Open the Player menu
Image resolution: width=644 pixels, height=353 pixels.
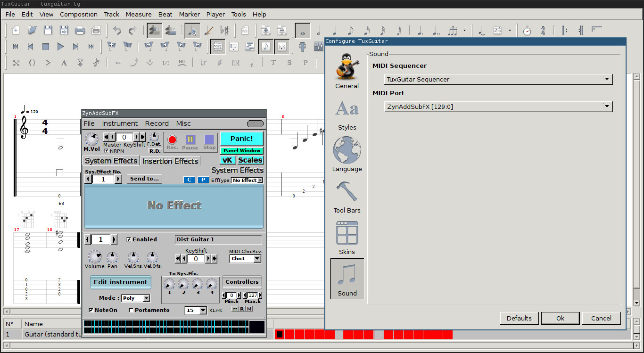(215, 14)
